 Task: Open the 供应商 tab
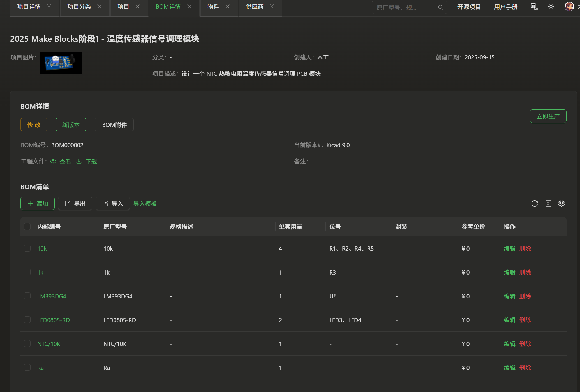pos(254,7)
